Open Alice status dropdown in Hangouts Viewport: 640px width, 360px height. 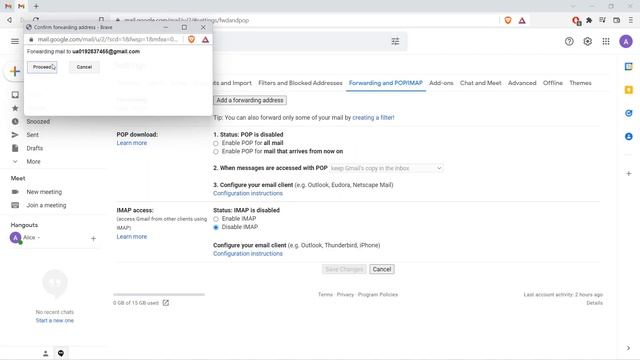[x=39, y=238]
